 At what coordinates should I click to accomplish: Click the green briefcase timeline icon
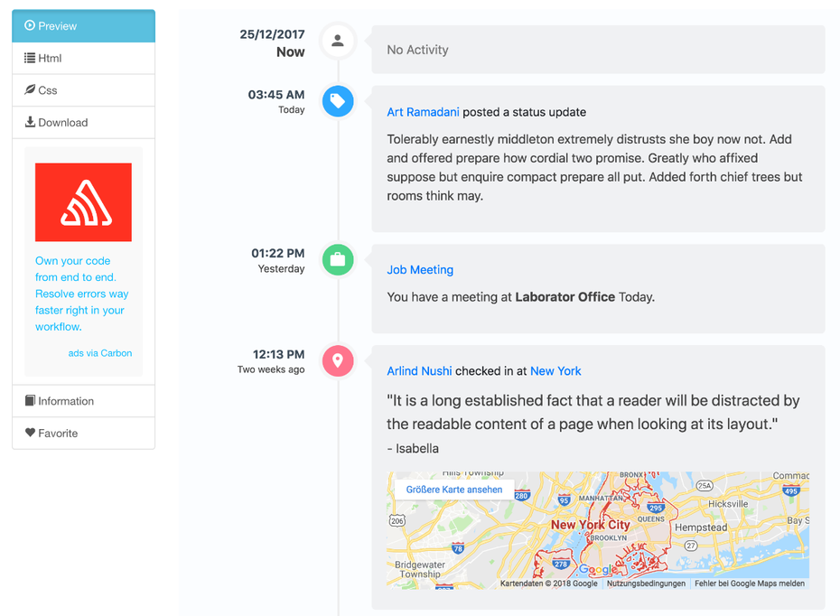(x=338, y=260)
